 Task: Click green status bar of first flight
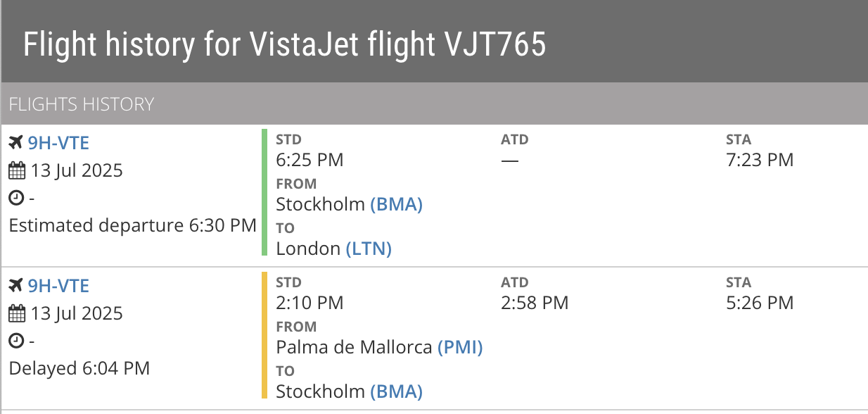[x=264, y=192]
